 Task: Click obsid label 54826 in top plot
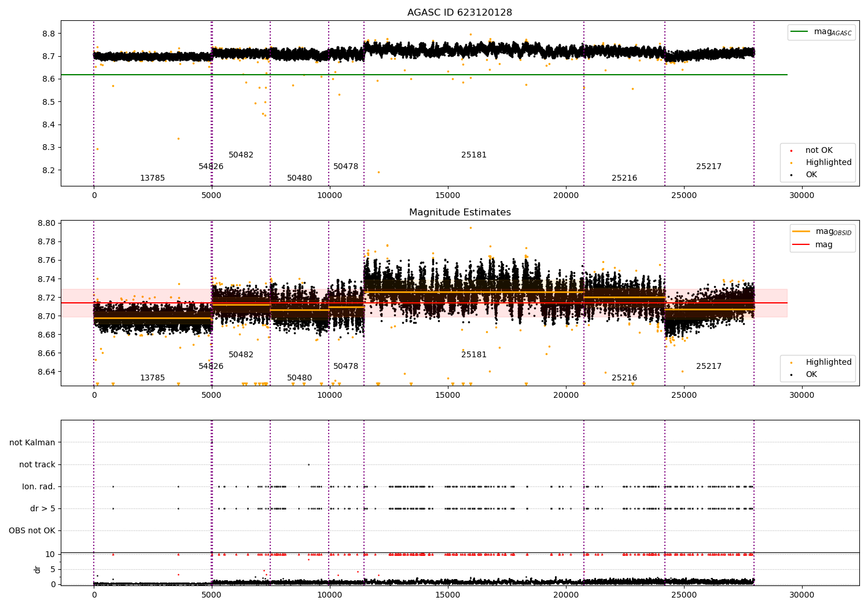(x=211, y=167)
